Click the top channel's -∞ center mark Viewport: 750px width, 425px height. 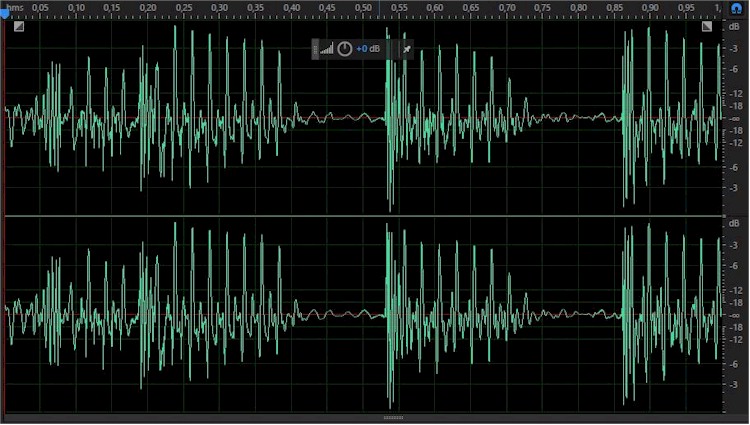coord(734,119)
